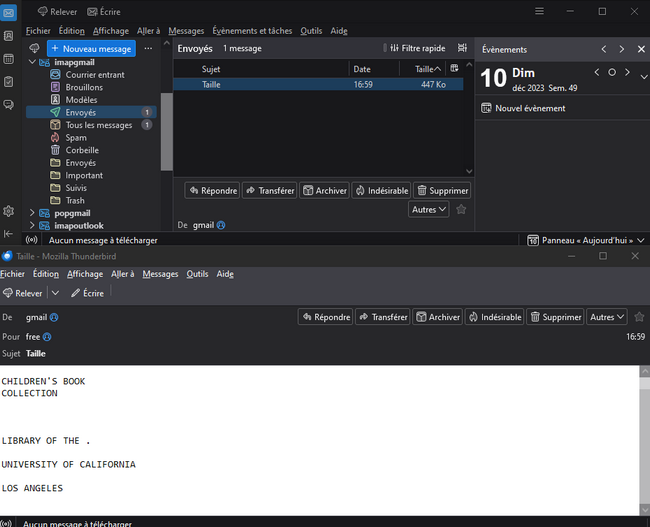The width and height of the screenshot is (650, 527).
Task: Open Autres dropdown in main preview pane
Action: (x=429, y=209)
